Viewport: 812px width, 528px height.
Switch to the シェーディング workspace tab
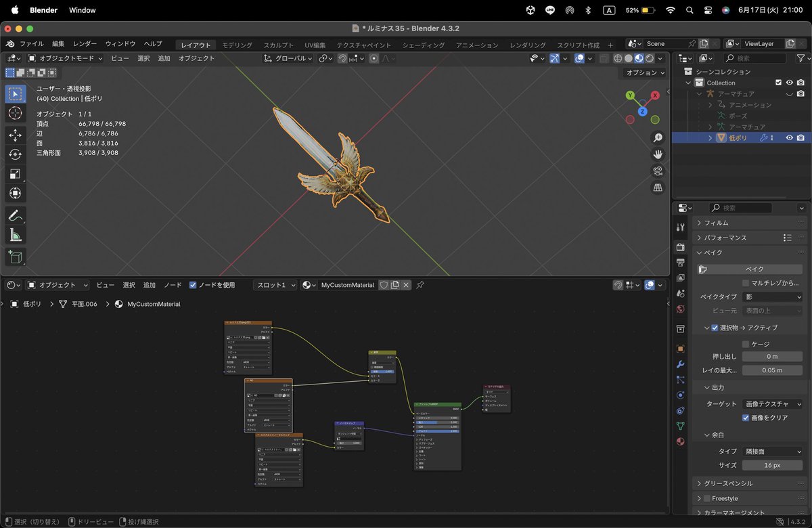pyautogui.click(x=424, y=45)
